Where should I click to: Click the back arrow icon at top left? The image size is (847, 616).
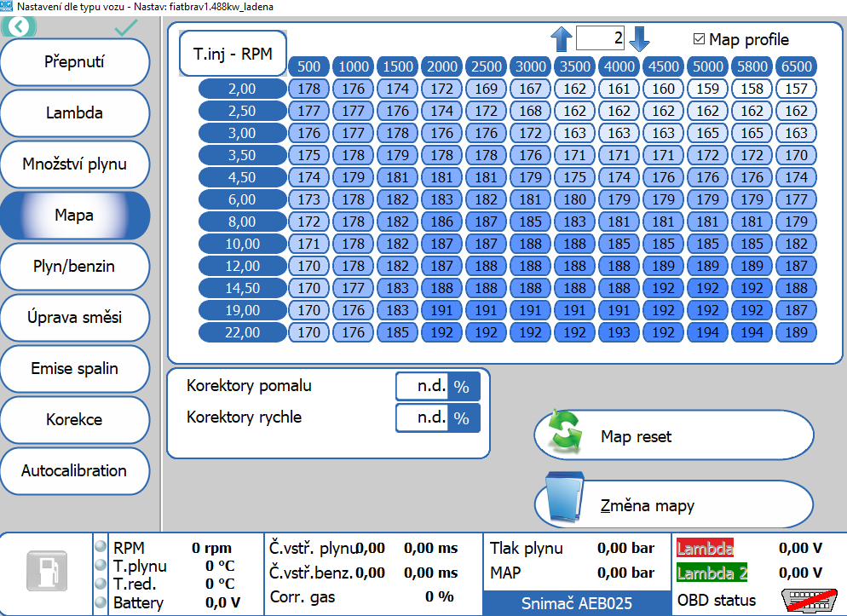pos(20,26)
